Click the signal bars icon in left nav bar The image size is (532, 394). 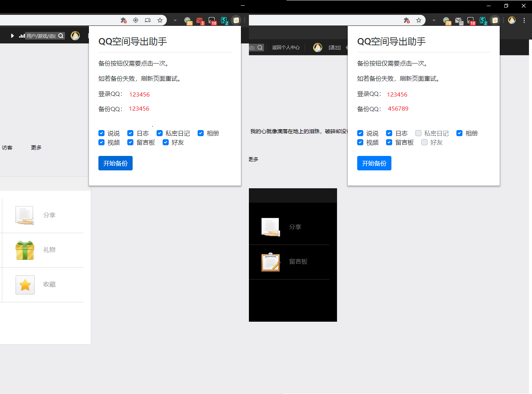[x=22, y=36]
